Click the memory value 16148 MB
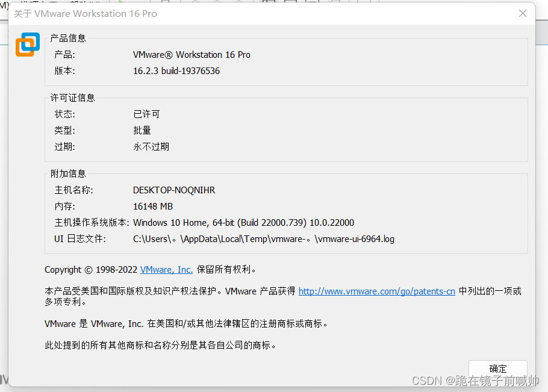This screenshot has width=548, height=392. pyautogui.click(x=153, y=207)
